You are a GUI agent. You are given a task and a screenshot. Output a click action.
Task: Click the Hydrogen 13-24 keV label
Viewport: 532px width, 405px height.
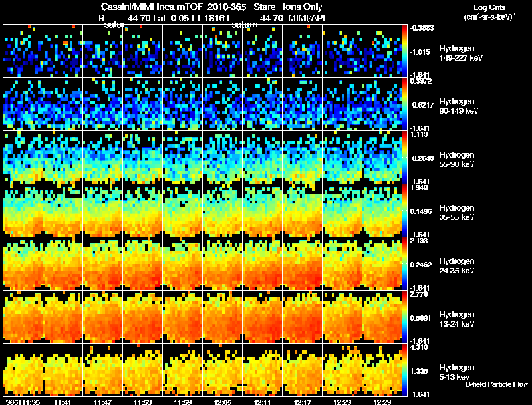click(457, 319)
